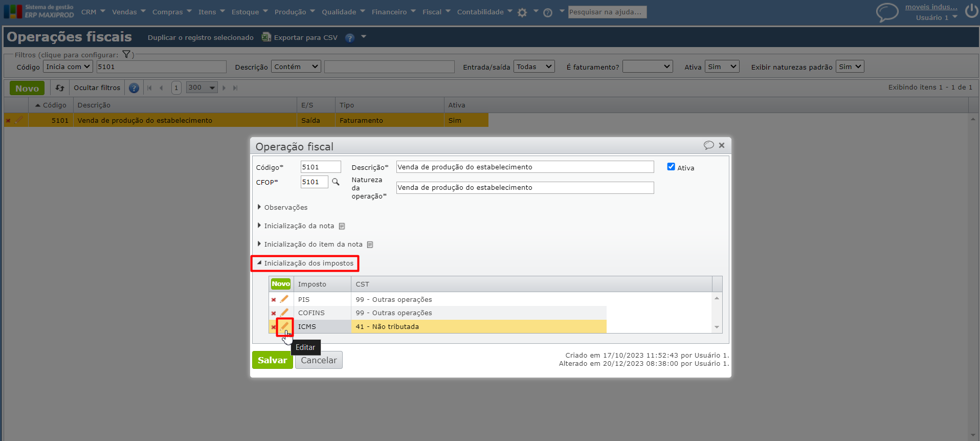
Task: Open the Vendas menu
Action: point(129,12)
